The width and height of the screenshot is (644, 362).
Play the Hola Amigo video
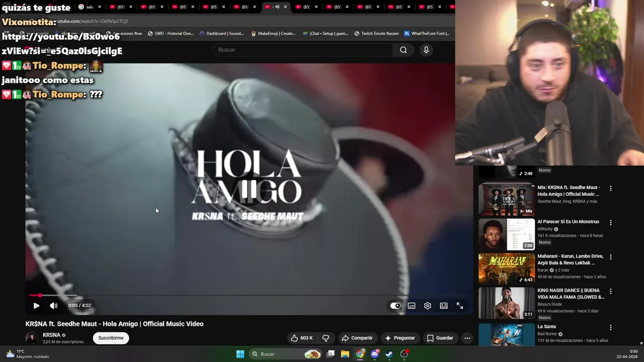pyautogui.click(x=36, y=306)
